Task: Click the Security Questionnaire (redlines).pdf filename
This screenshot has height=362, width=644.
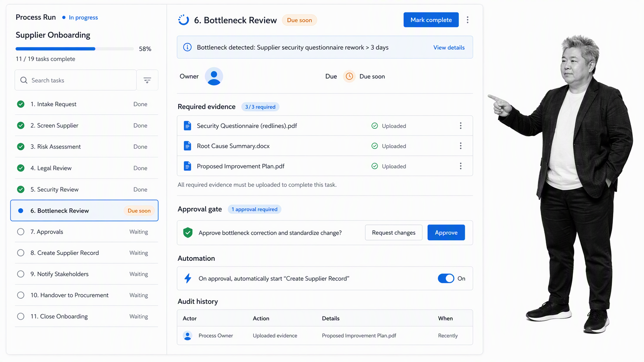Action: (x=247, y=126)
